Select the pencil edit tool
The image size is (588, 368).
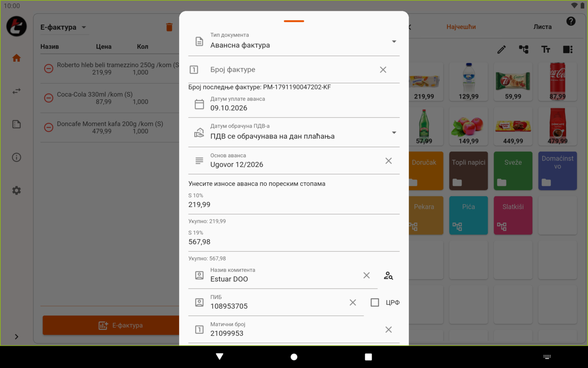click(x=502, y=49)
